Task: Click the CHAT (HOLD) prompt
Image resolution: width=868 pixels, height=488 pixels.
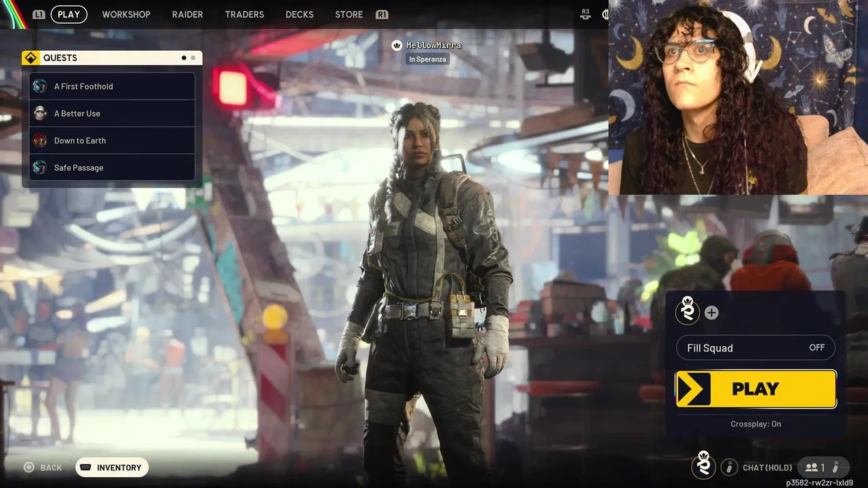Action: 768,468
